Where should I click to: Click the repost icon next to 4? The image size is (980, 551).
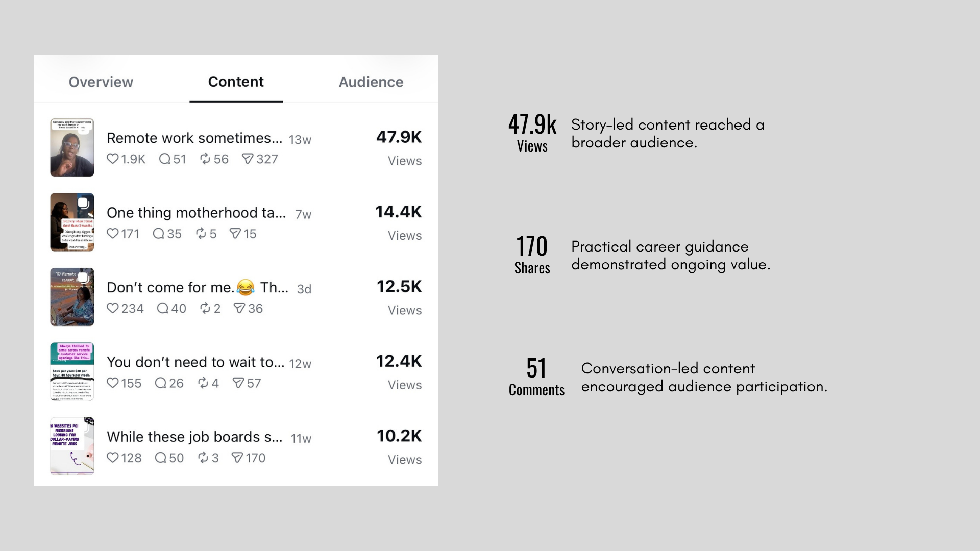pos(203,383)
